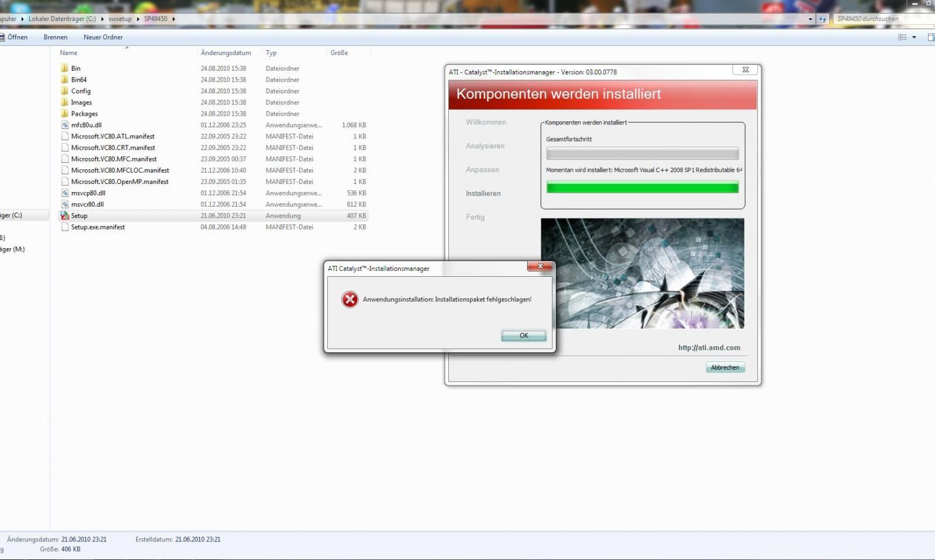Click the red error icon in the dialog

point(349,300)
